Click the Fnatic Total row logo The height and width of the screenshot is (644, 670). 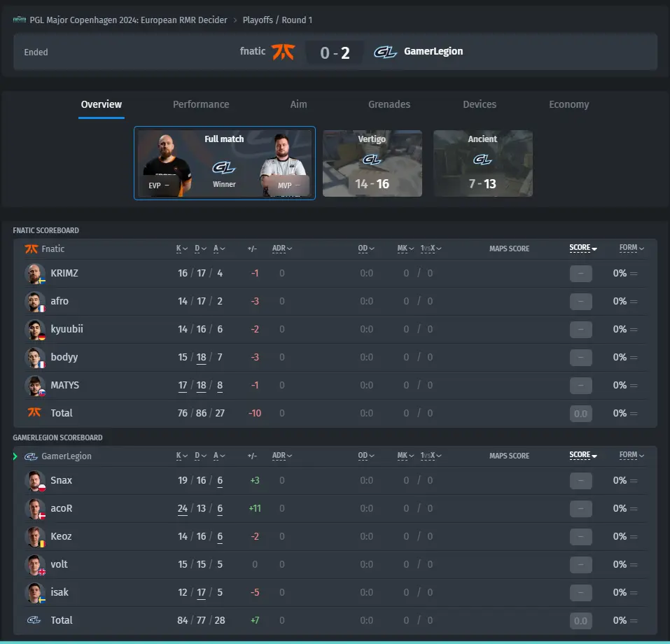(x=34, y=412)
